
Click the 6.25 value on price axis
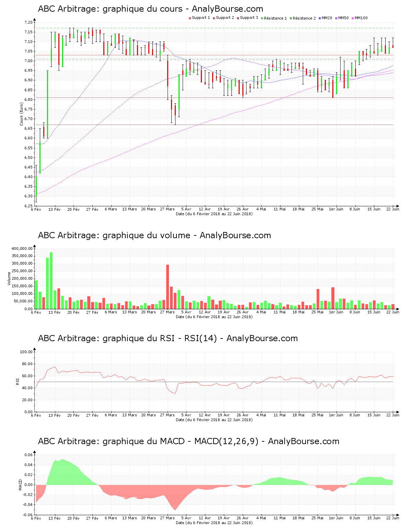[28, 206]
